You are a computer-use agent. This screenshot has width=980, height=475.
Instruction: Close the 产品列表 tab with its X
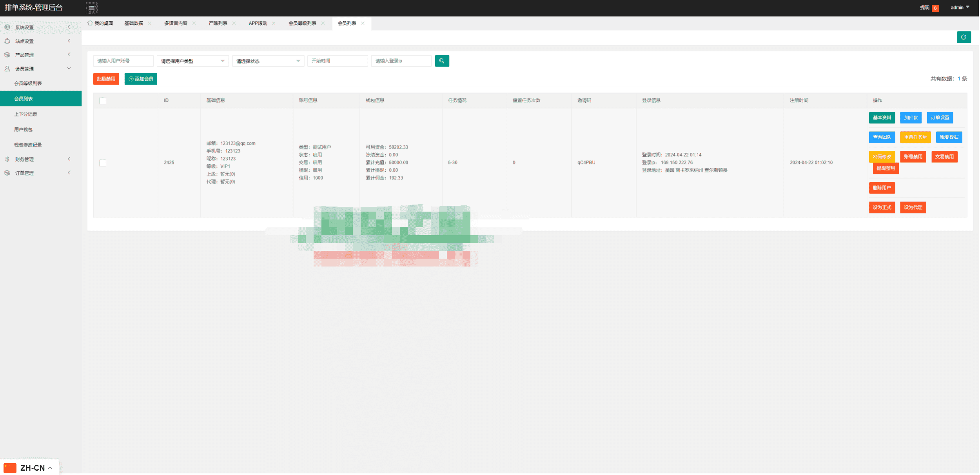coord(234,23)
